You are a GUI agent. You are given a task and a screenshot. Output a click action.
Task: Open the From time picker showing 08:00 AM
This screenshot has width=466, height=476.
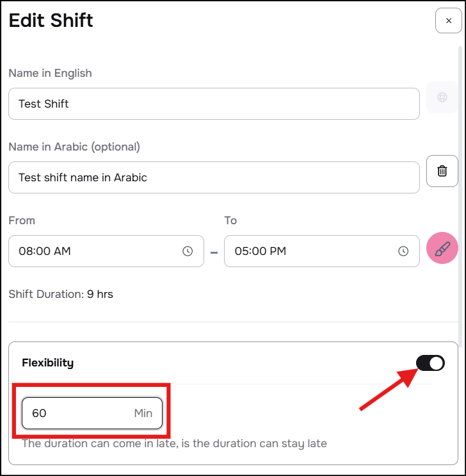click(96, 251)
